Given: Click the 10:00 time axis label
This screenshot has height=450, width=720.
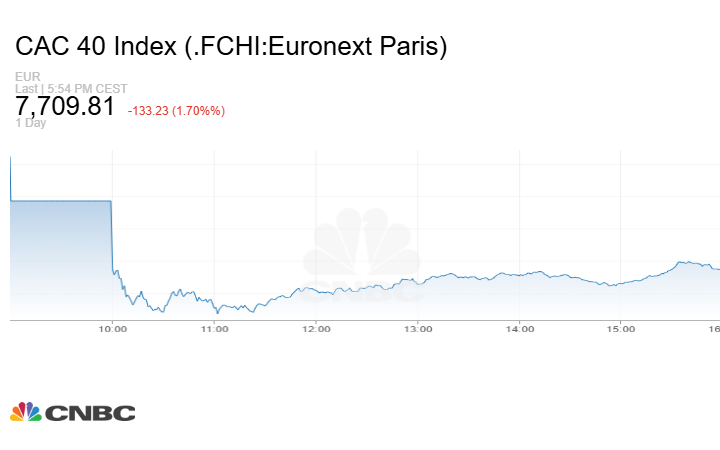Looking at the screenshot, I should coord(112,329).
